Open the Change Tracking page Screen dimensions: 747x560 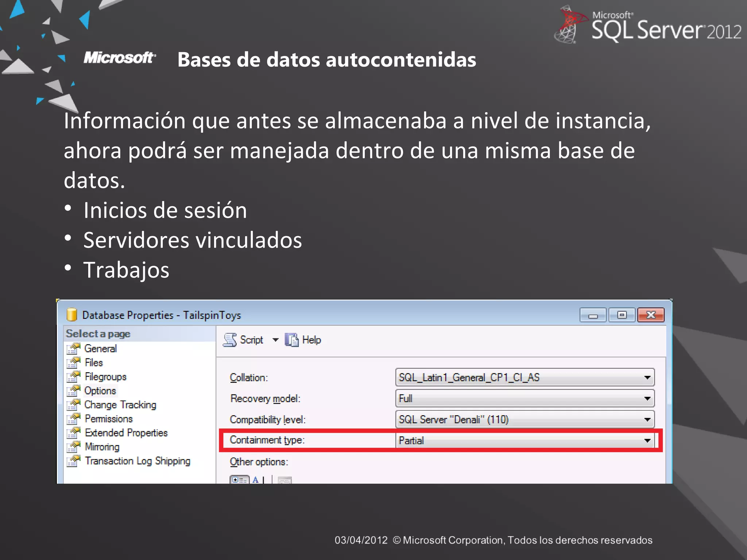pos(120,405)
